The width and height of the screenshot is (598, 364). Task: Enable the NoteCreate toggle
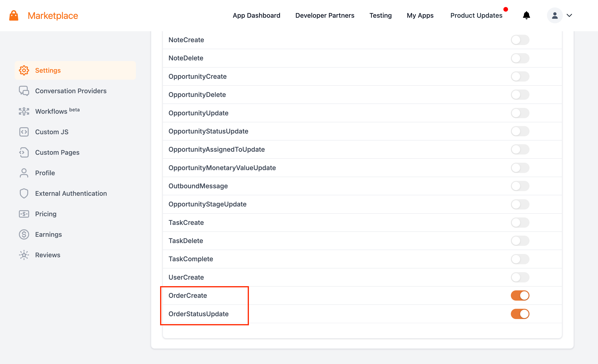pos(520,40)
